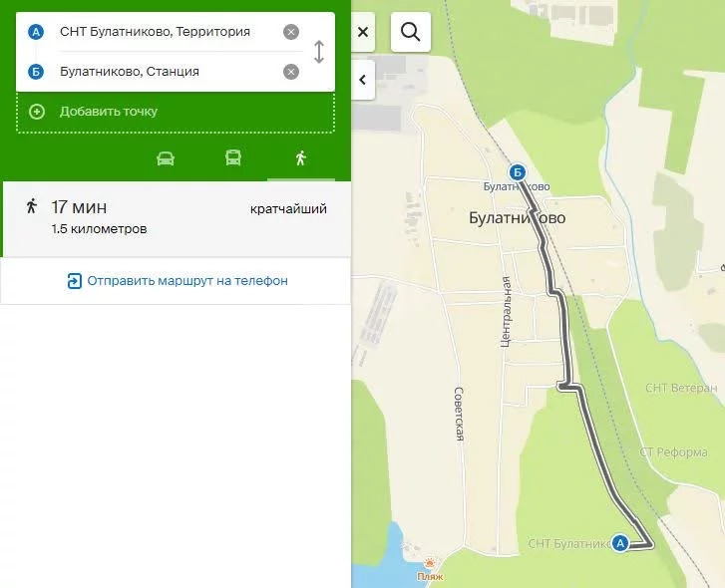Click the Советская street label on map
Screen dimensions: 725x588
(x=460, y=414)
